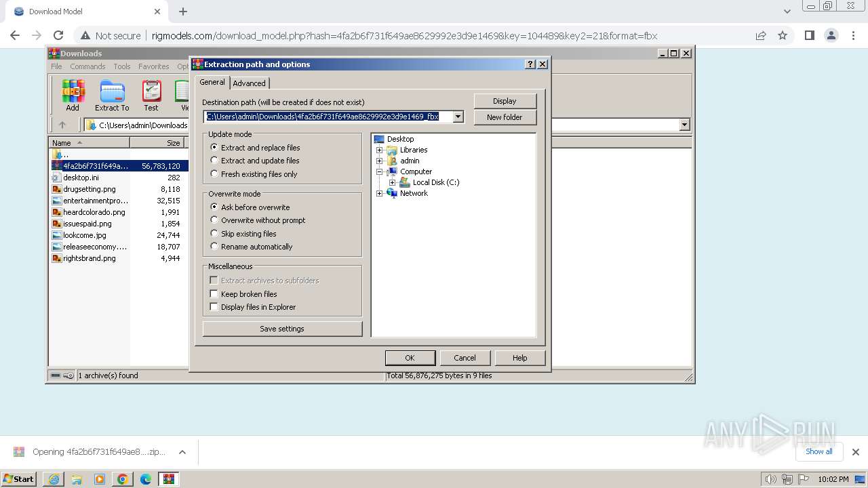Select the Desktop tree item
This screenshot has height=488, width=868.
click(400, 139)
